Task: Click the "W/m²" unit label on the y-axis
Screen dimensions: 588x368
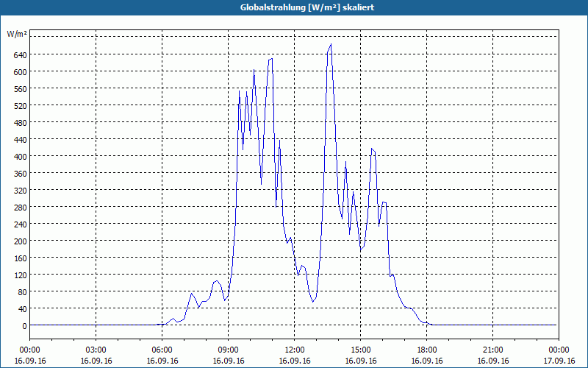Action: pyautogui.click(x=17, y=34)
